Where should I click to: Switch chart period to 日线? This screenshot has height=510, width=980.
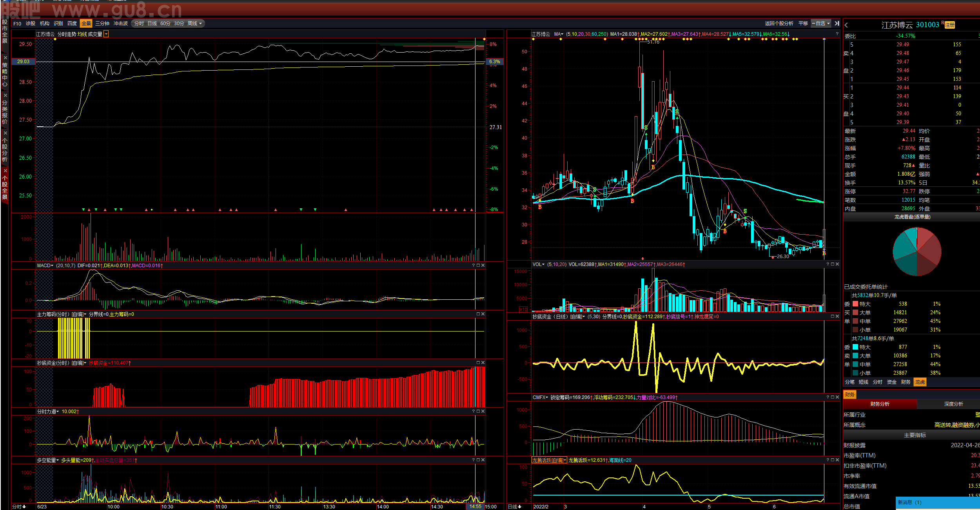tap(152, 24)
